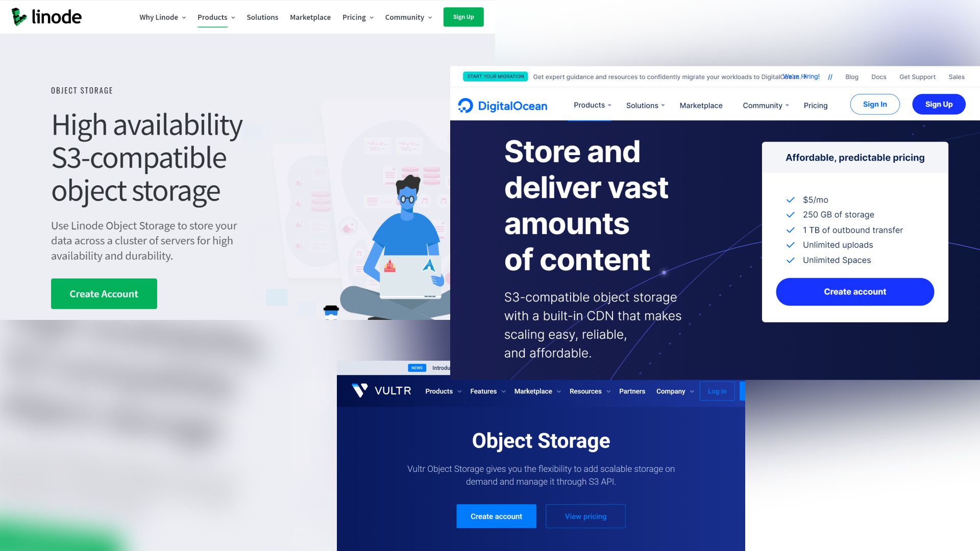980x551 pixels.
Task: Click DigitalOcean Sign Up icon
Action: coord(938,104)
